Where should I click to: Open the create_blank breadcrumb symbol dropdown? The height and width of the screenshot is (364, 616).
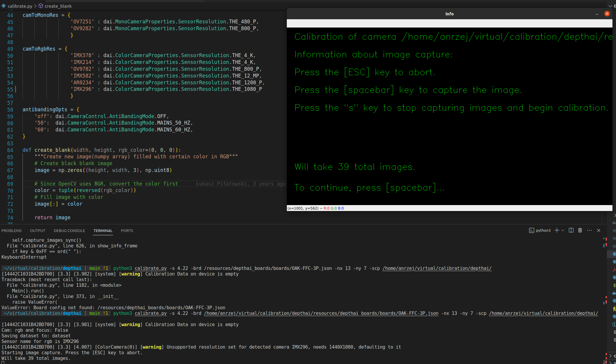tap(58, 6)
